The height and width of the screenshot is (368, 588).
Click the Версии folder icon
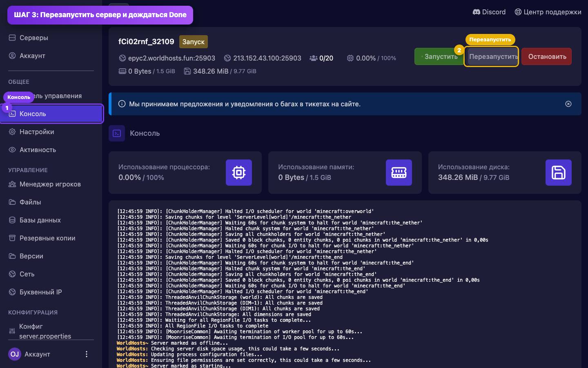[x=12, y=256]
